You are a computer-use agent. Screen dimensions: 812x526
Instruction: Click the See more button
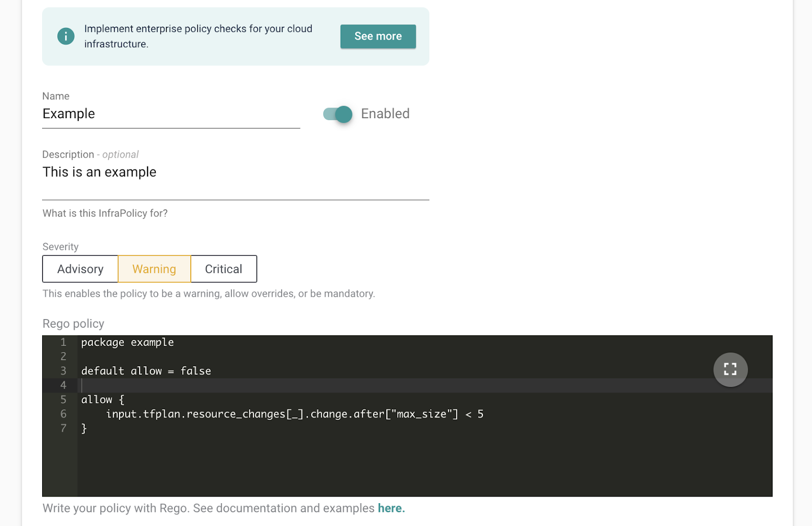point(378,37)
